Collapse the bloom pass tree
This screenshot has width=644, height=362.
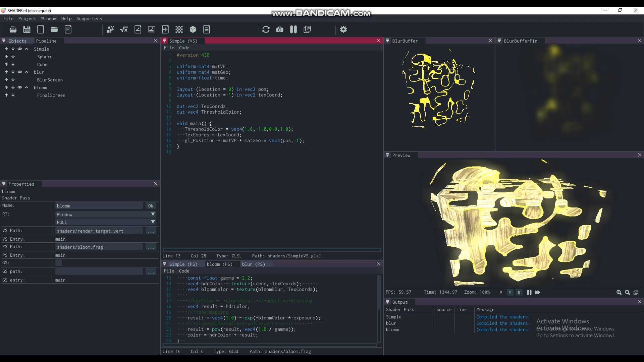(26, 87)
